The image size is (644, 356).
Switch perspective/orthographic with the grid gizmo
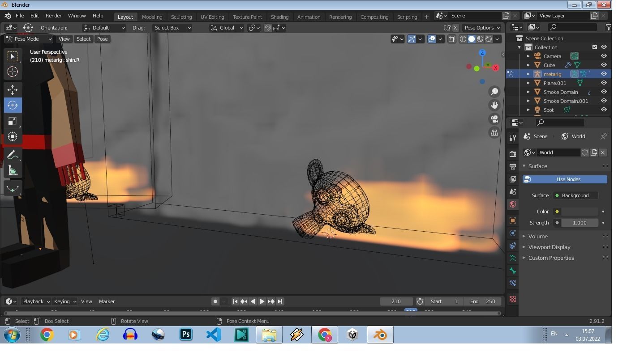[x=494, y=132]
